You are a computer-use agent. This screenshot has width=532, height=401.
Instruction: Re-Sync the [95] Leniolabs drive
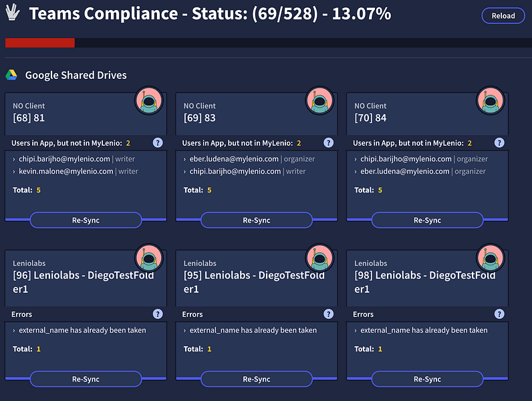(257, 379)
